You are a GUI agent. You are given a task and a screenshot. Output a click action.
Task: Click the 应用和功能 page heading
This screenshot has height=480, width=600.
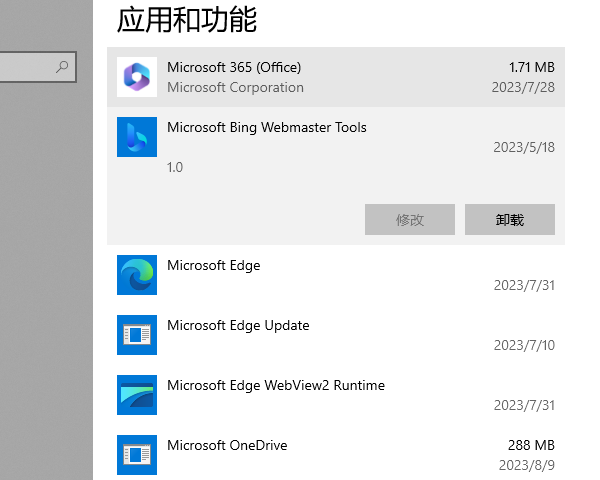click(x=187, y=18)
